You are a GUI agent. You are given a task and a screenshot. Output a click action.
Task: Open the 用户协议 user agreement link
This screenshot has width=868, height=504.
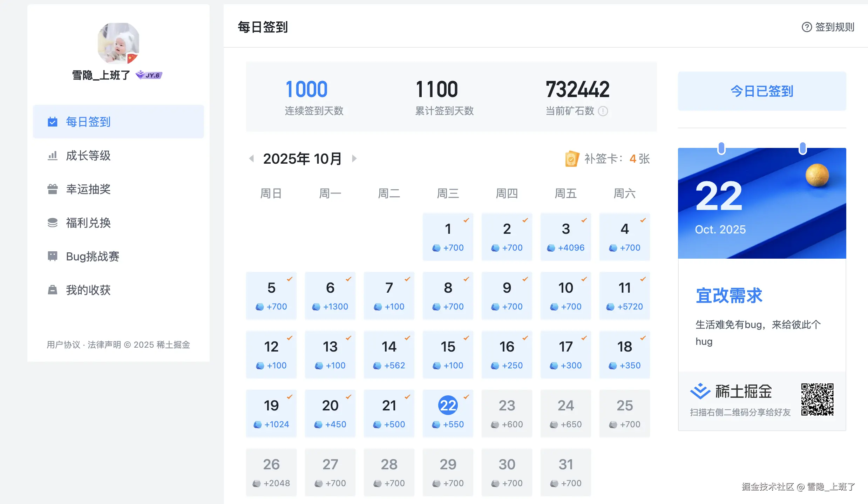[63, 345]
